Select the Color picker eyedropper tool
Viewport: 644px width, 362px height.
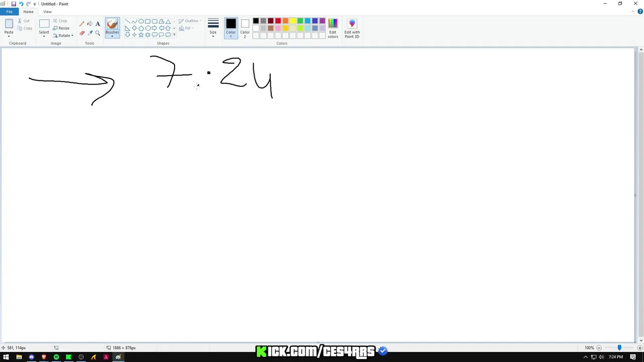[90, 33]
